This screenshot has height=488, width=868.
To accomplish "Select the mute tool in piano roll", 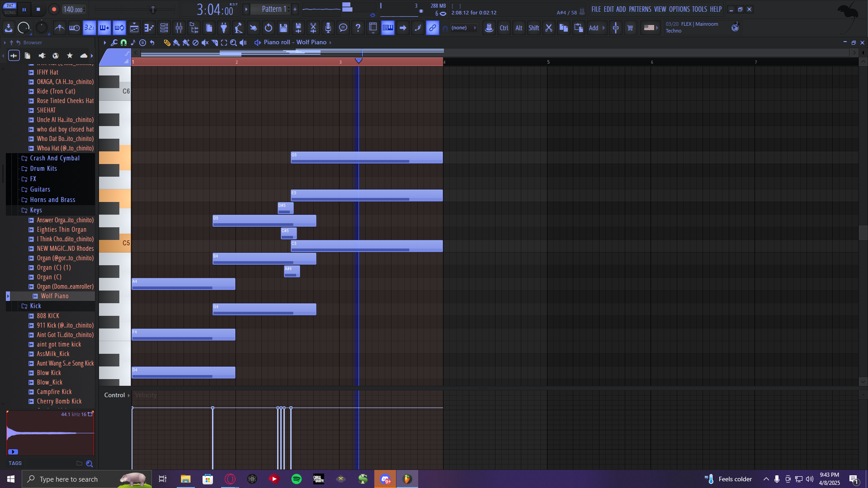I will click(x=205, y=42).
